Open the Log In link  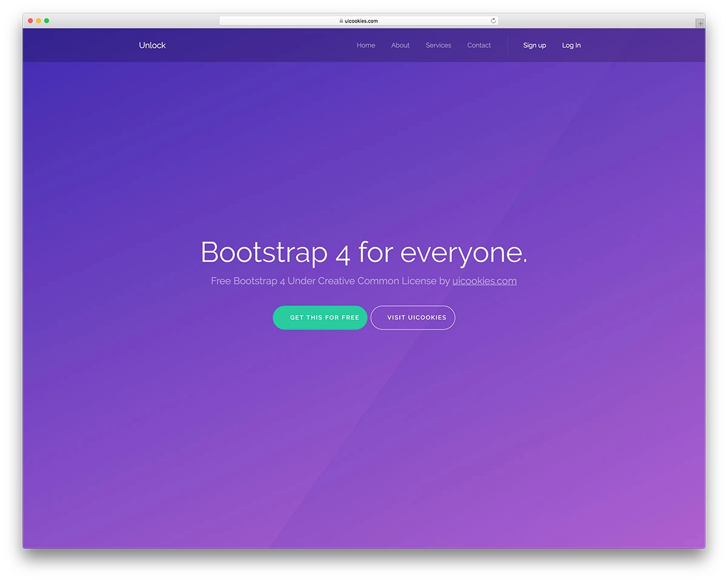click(571, 46)
